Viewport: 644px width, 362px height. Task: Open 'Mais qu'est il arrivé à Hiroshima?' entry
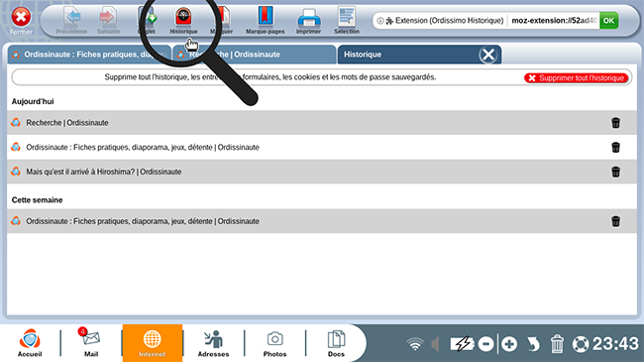click(103, 172)
